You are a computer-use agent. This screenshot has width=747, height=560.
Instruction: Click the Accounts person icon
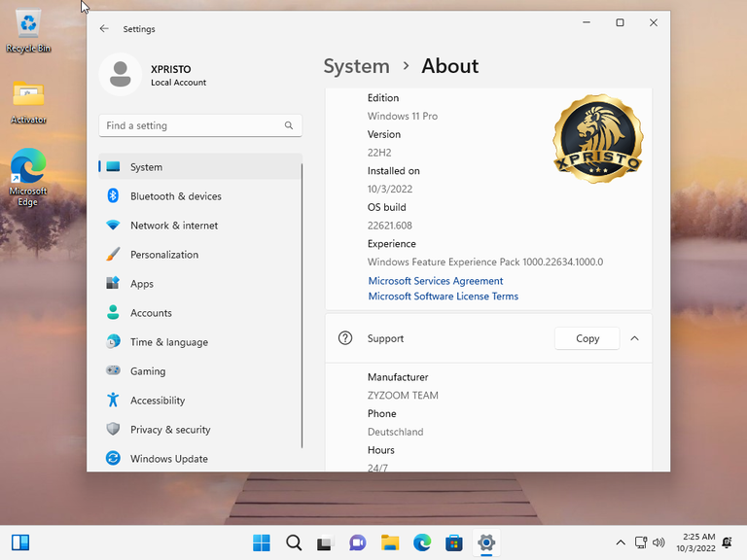click(x=113, y=312)
